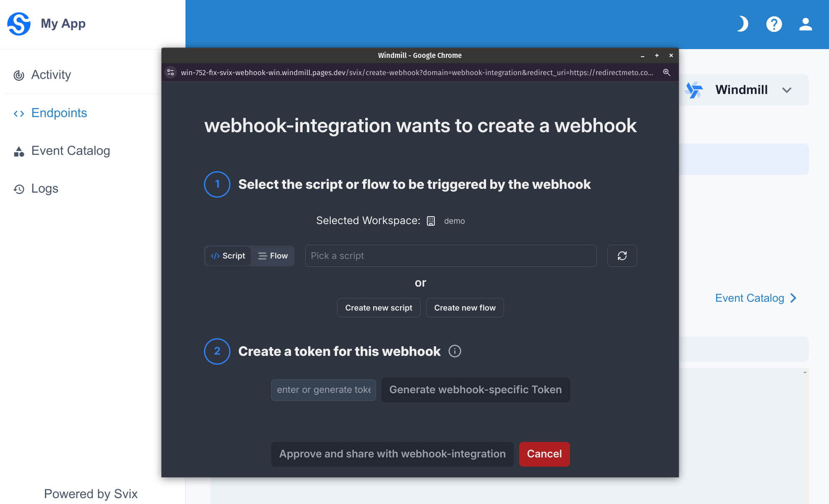Open the script picker dropdown
The image size is (829, 504).
(451, 256)
